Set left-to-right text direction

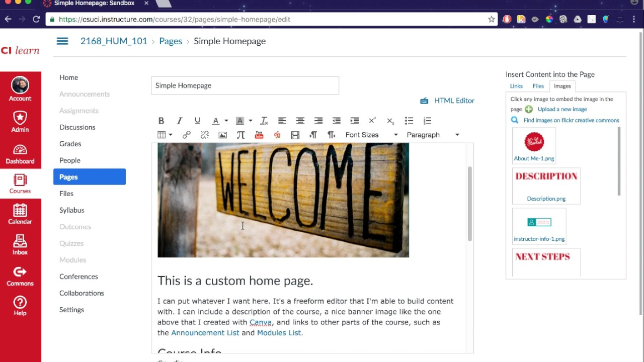(313, 135)
